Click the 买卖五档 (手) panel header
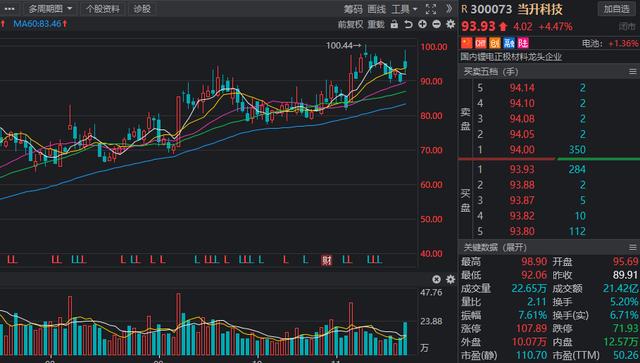This screenshot has height=363, width=640. coord(491,72)
